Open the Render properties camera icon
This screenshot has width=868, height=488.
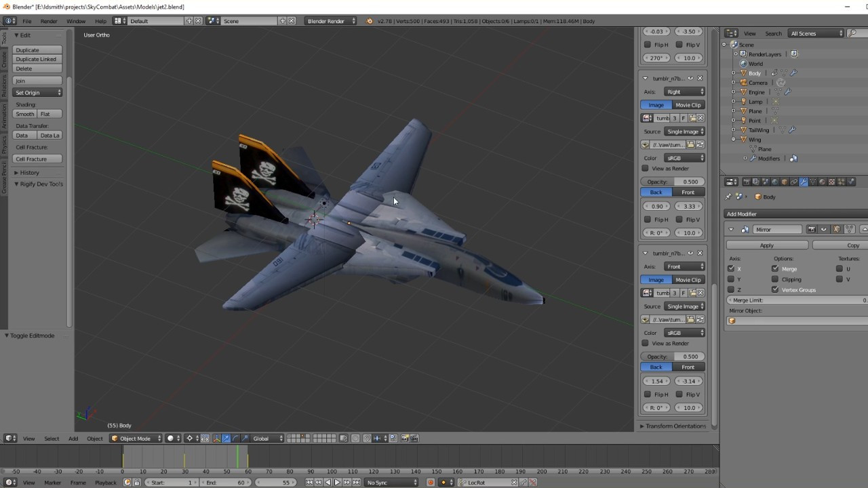click(x=747, y=182)
